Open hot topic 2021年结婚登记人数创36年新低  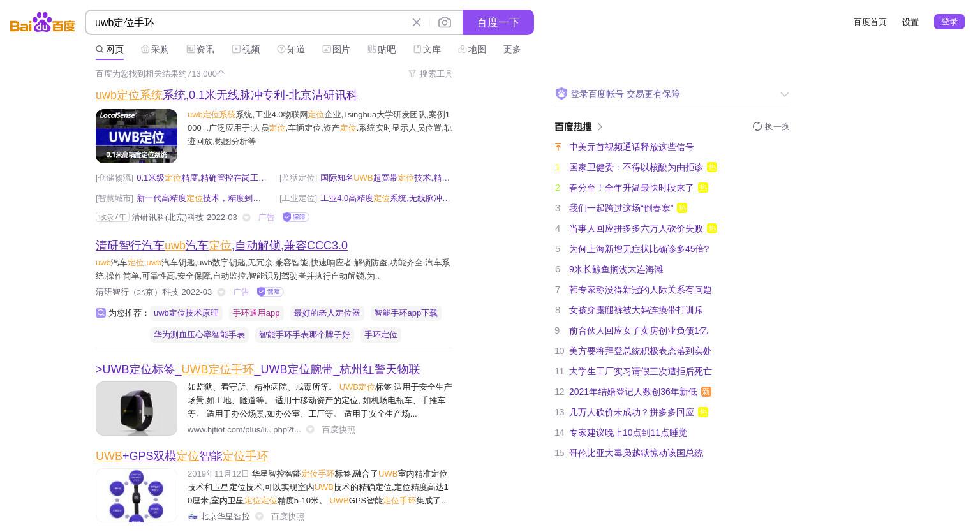point(633,392)
